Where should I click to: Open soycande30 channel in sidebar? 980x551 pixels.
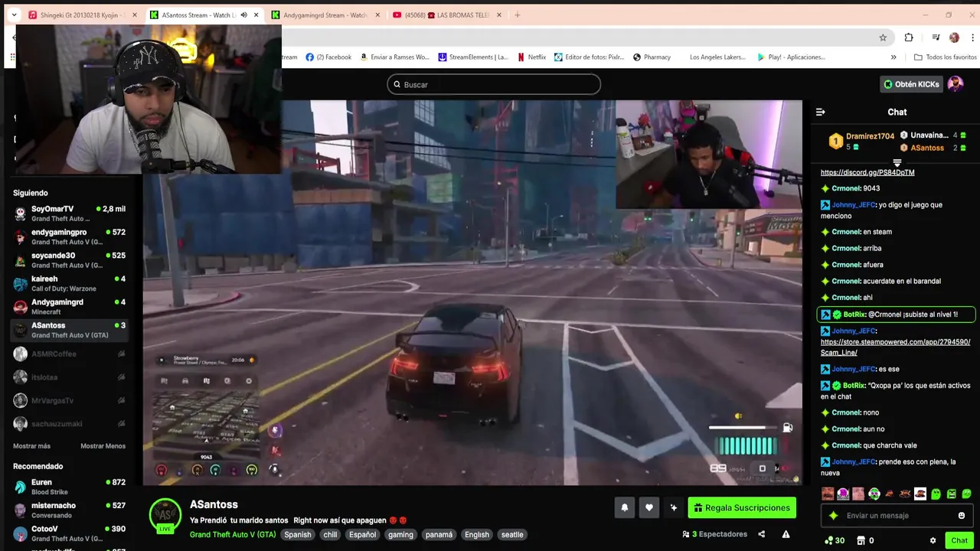69,260
